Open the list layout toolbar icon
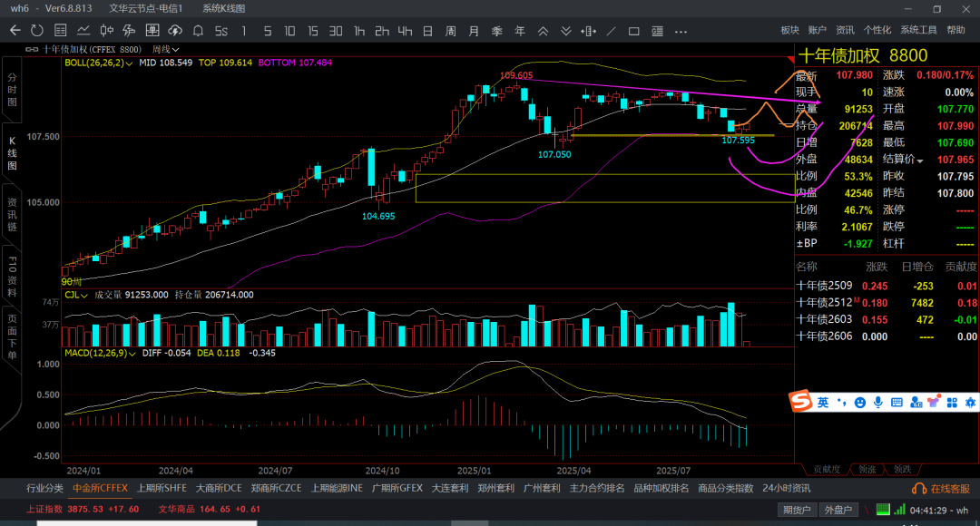Screen dimensions: 980x526 (657, 31)
